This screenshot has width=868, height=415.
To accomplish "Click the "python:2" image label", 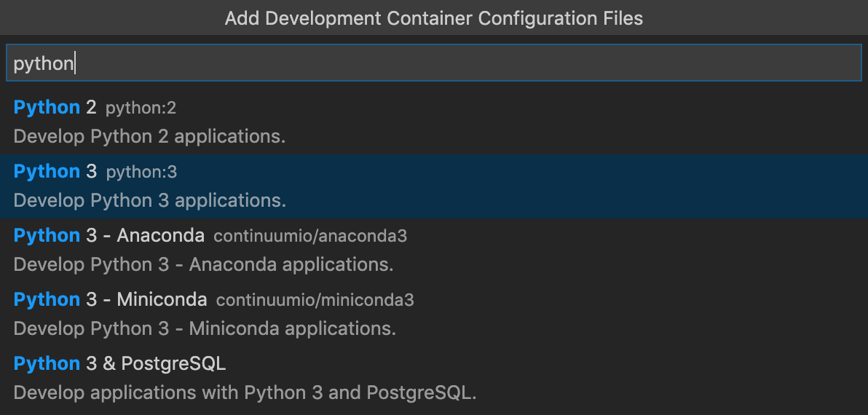I will click(141, 108).
